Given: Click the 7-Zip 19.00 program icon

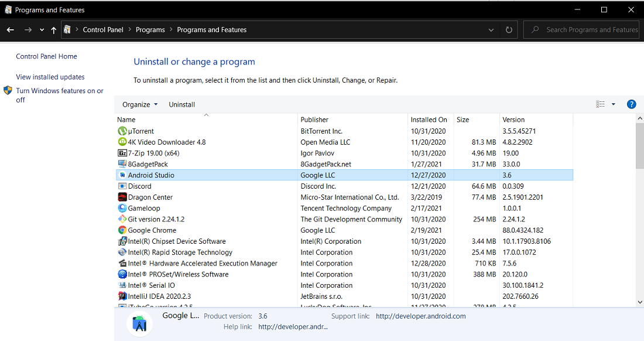Looking at the screenshot, I should click(122, 154).
